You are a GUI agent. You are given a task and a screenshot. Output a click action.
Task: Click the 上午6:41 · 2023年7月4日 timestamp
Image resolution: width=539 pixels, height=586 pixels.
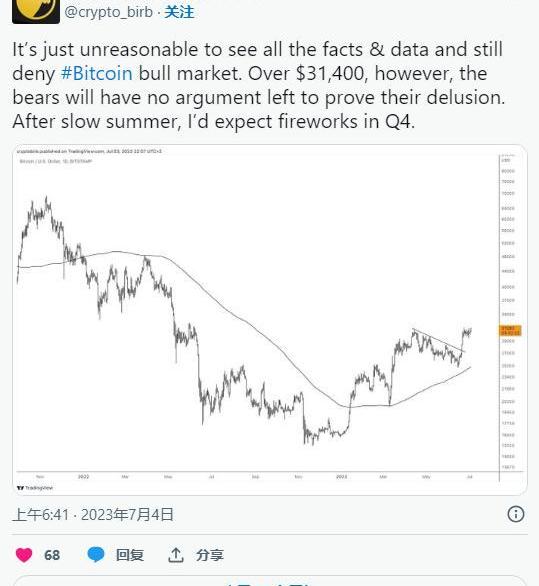(x=93, y=515)
